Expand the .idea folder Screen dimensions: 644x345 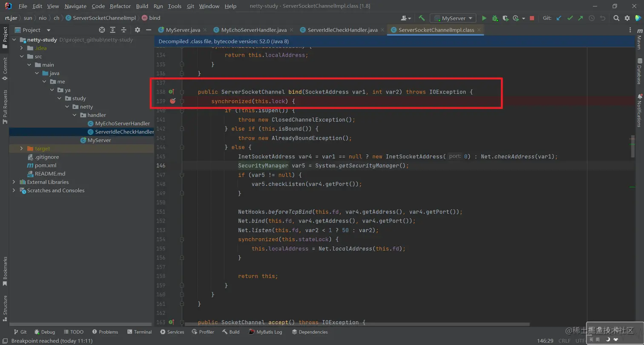[x=22, y=48]
